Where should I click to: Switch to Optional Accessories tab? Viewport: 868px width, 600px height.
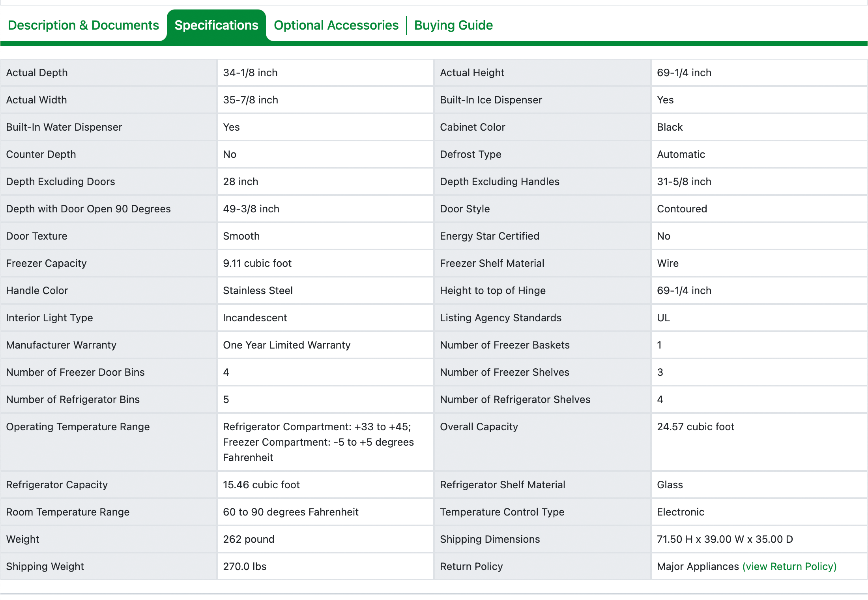[x=336, y=25]
